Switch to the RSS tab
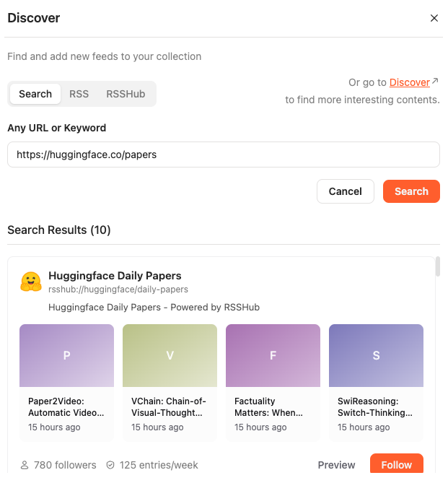This screenshot has height=483, width=448. (79, 94)
